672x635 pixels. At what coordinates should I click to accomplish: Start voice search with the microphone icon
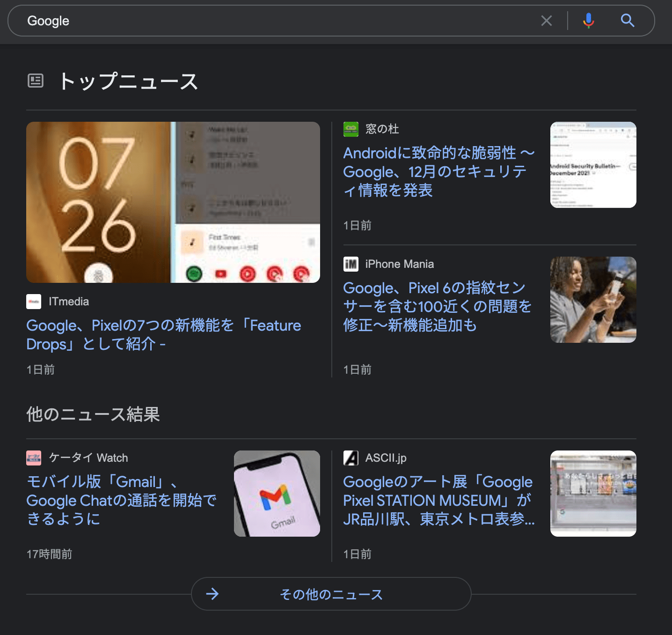(589, 21)
